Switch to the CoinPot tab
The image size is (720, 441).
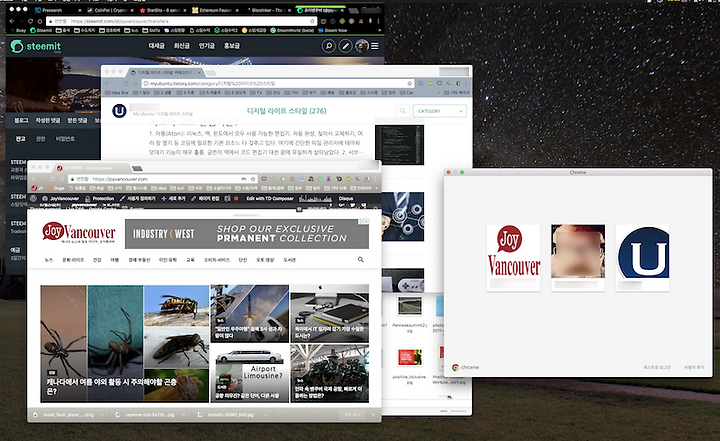pyautogui.click(x=110, y=10)
